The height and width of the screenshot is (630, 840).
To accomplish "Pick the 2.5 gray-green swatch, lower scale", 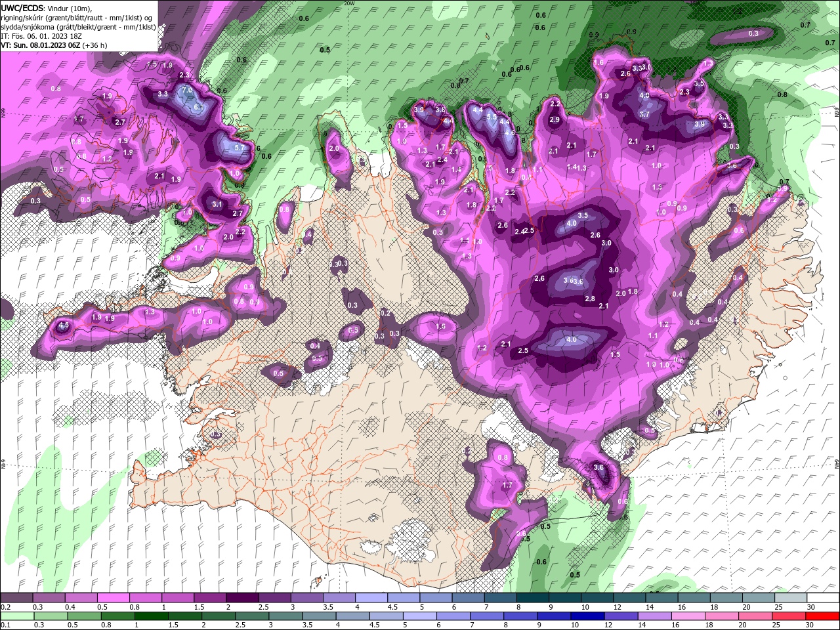I will [251, 616].
